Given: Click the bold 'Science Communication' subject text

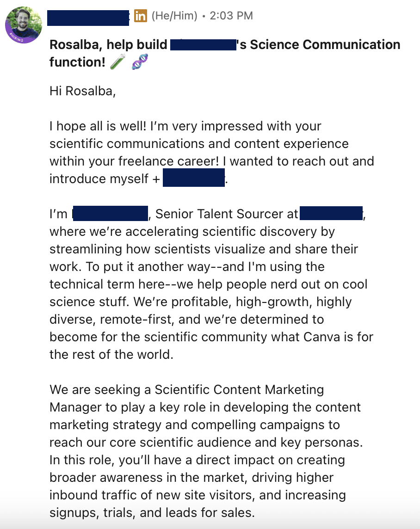Looking at the screenshot, I should pos(320,45).
